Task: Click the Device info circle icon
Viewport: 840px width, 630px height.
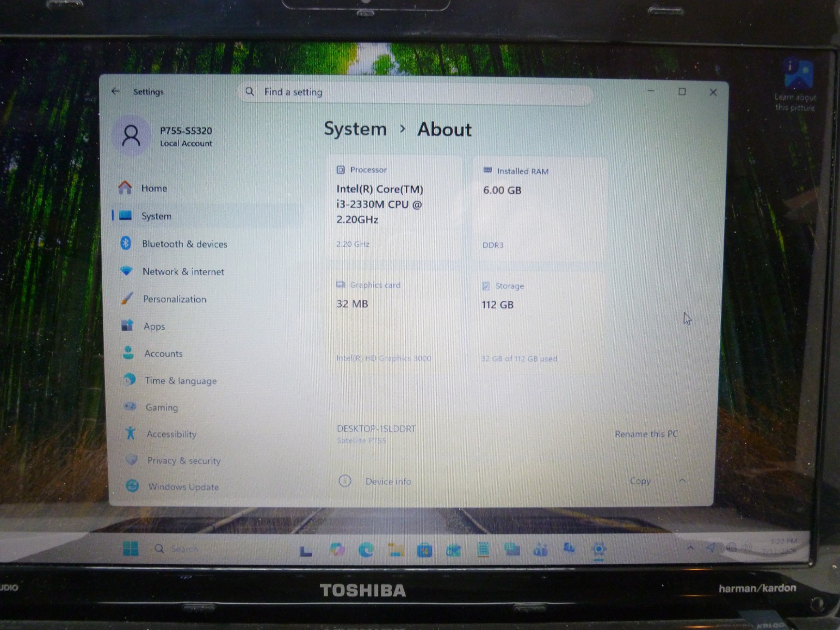Action: pos(345,481)
